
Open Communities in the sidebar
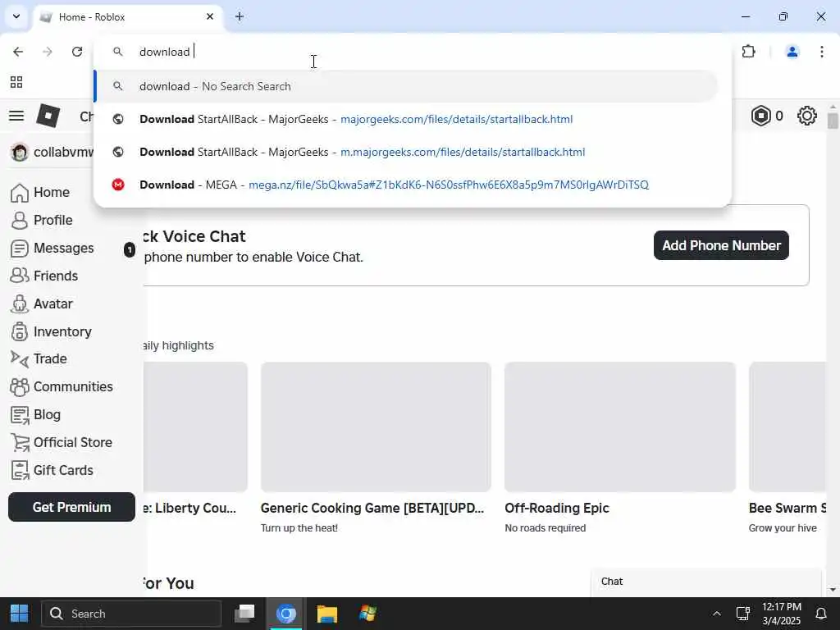[62, 387]
